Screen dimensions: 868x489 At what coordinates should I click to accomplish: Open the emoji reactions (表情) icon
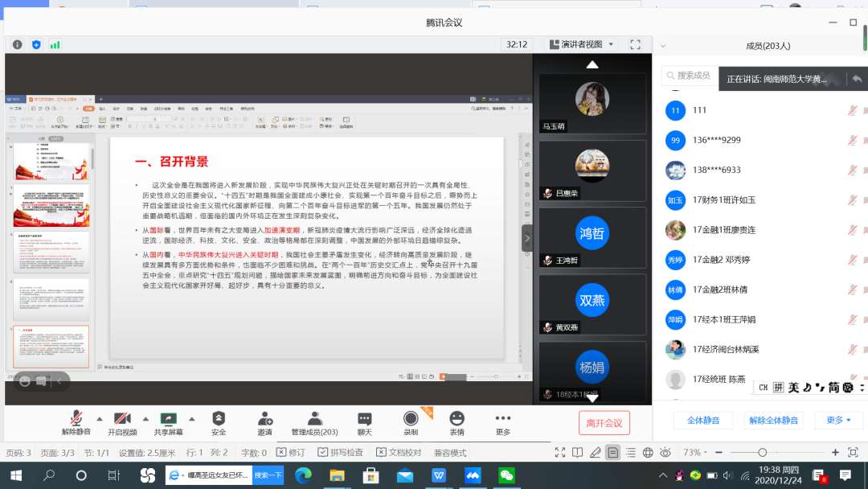457,418
